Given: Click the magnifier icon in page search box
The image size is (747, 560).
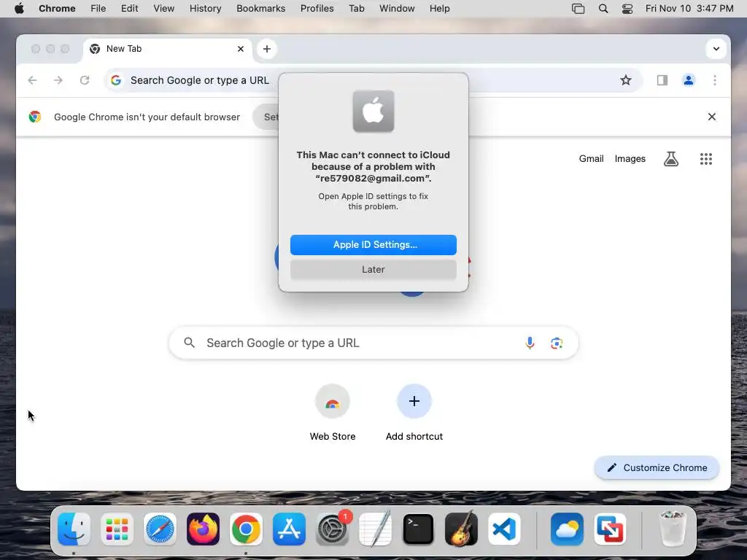Looking at the screenshot, I should [189, 343].
